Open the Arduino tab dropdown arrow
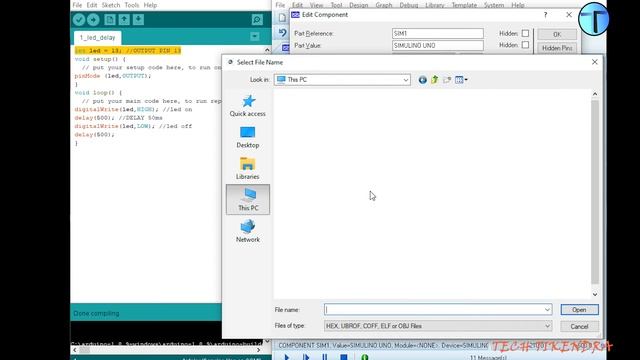 coord(255,37)
